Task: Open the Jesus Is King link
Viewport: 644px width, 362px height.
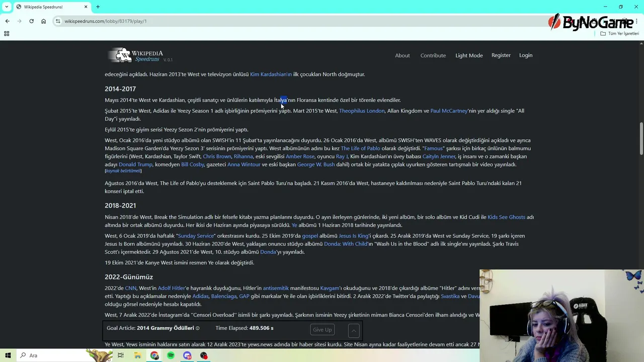Action: coord(353,236)
